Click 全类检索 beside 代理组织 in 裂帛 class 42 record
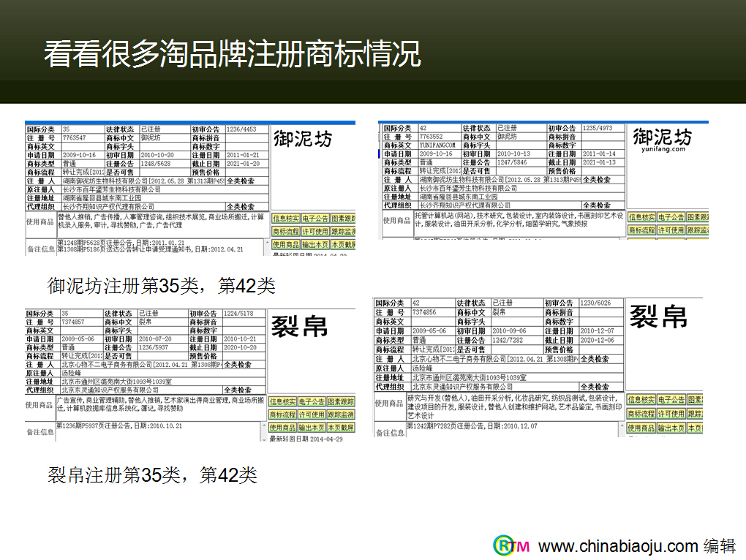This screenshot has height=560, width=746. point(595,387)
